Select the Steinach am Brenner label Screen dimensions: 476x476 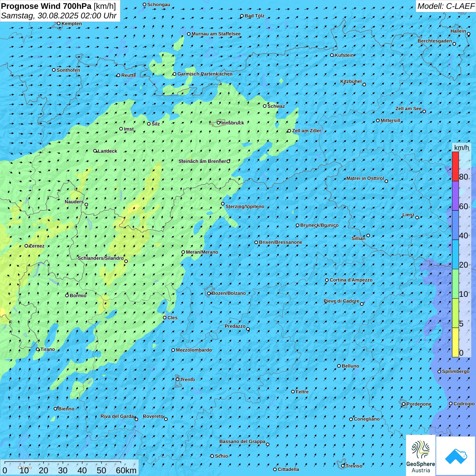pyautogui.click(x=202, y=161)
